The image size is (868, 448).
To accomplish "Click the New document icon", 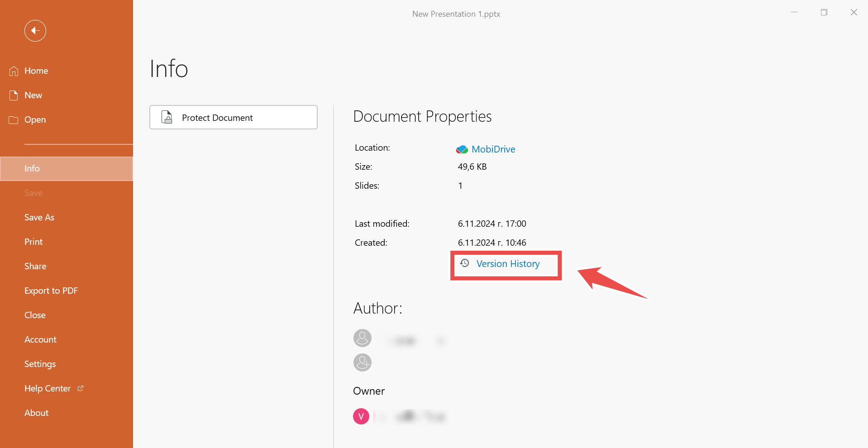I will point(14,95).
